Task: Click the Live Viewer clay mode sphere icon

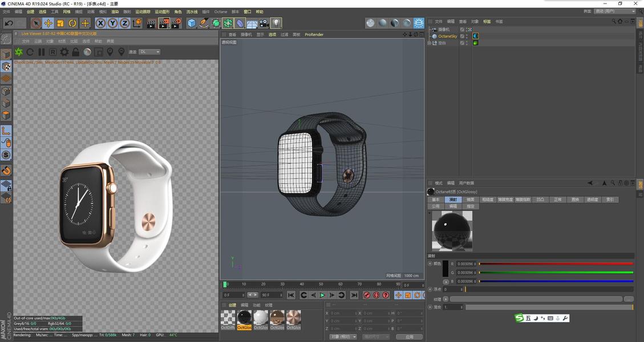Action: coord(87,52)
